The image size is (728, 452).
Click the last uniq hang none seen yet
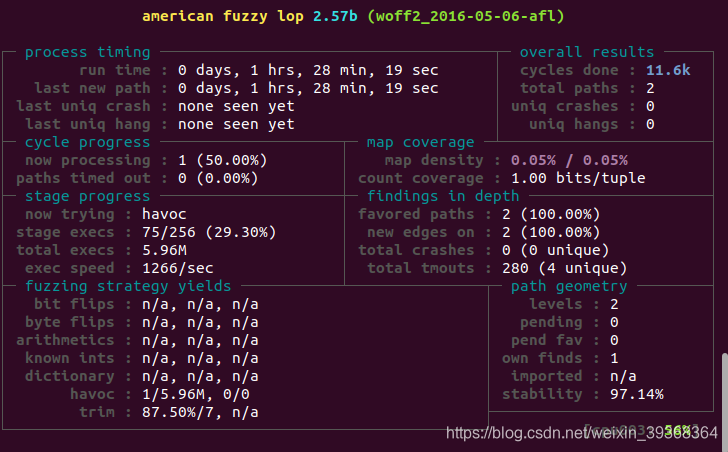[236, 124]
